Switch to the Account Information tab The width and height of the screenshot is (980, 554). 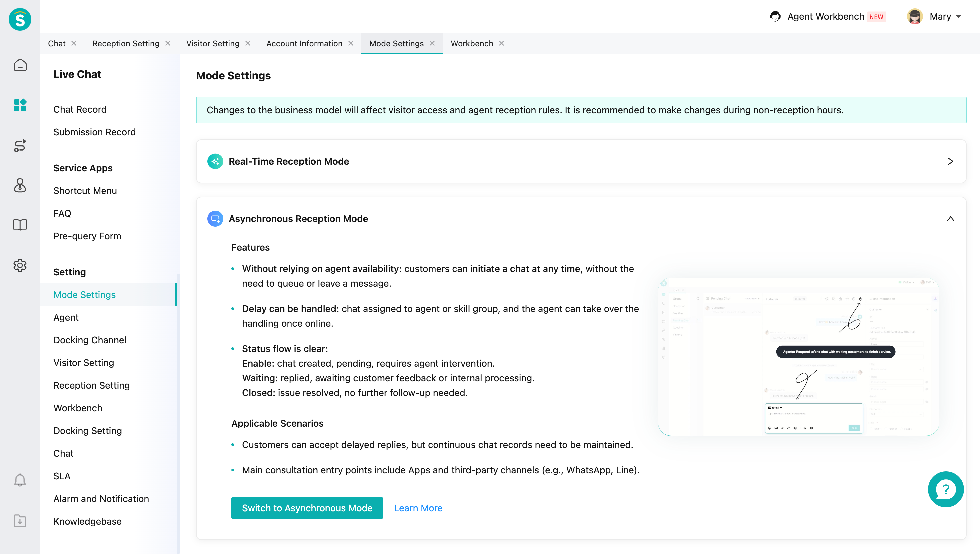click(x=304, y=43)
